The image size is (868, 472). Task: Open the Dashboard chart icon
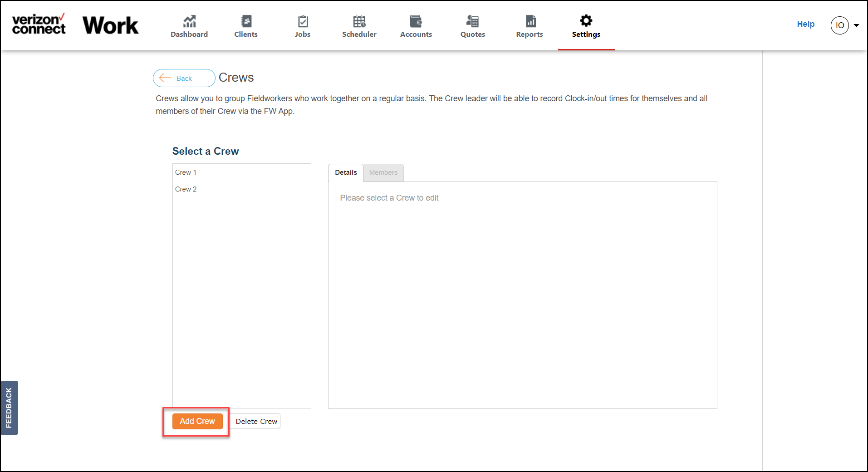189,21
